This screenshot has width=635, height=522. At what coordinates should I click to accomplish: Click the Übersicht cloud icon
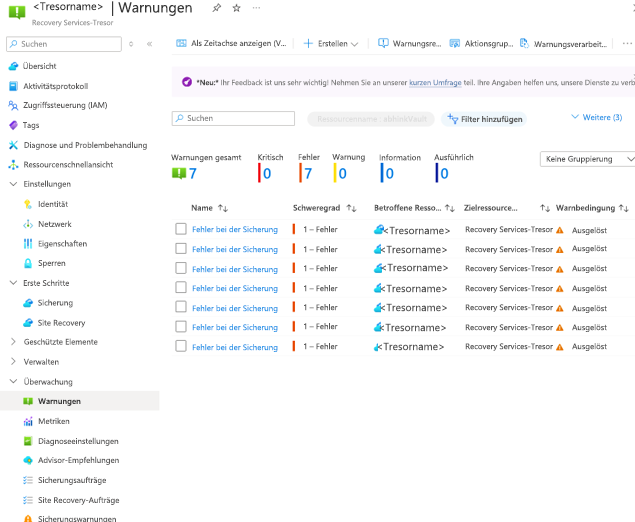point(13,66)
